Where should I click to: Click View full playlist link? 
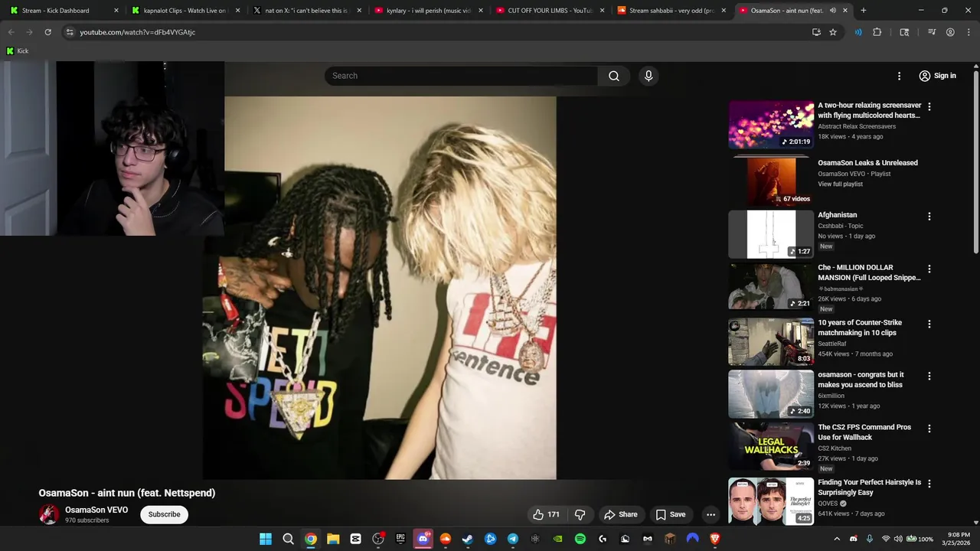[x=840, y=184]
